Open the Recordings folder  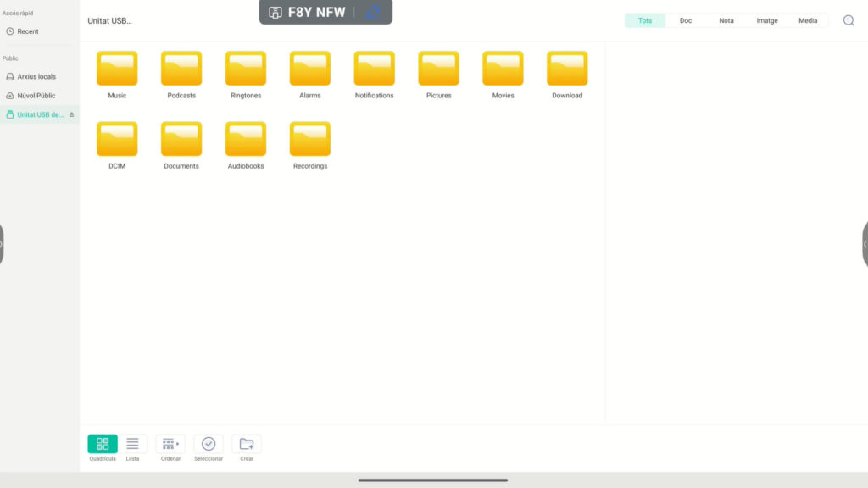[310, 140]
